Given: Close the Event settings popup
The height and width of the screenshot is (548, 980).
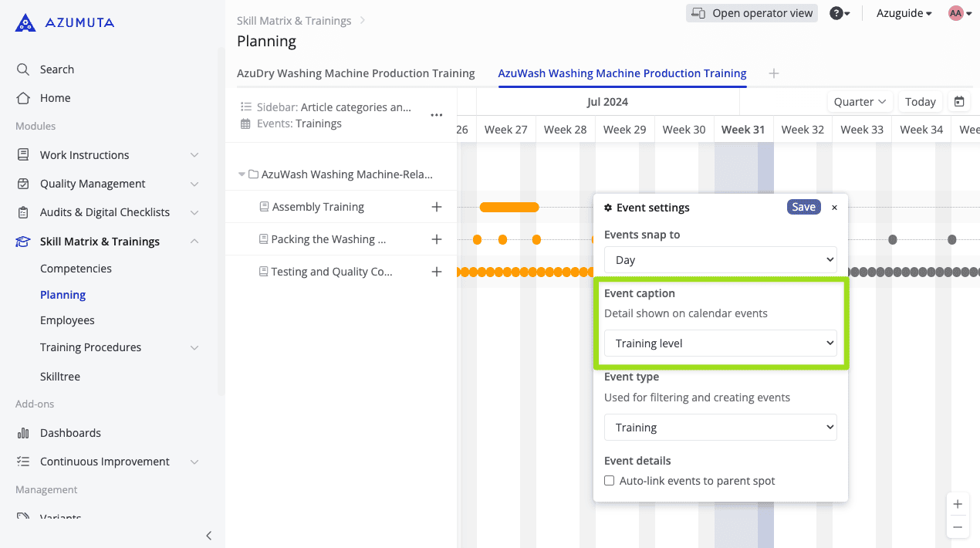Looking at the screenshot, I should tap(834, 208).
